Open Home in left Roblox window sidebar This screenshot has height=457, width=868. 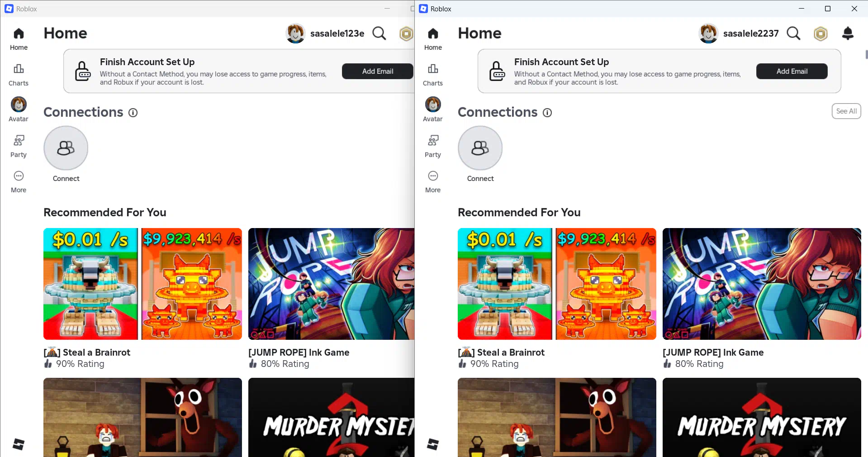coord(19,39)
